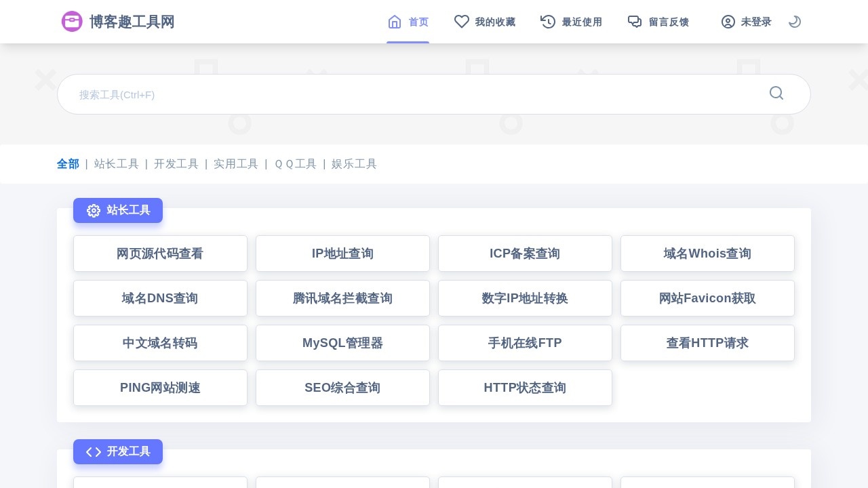
Task: Click the 博客趣工具网 logo icon
Action: click(x=72, y=21)
